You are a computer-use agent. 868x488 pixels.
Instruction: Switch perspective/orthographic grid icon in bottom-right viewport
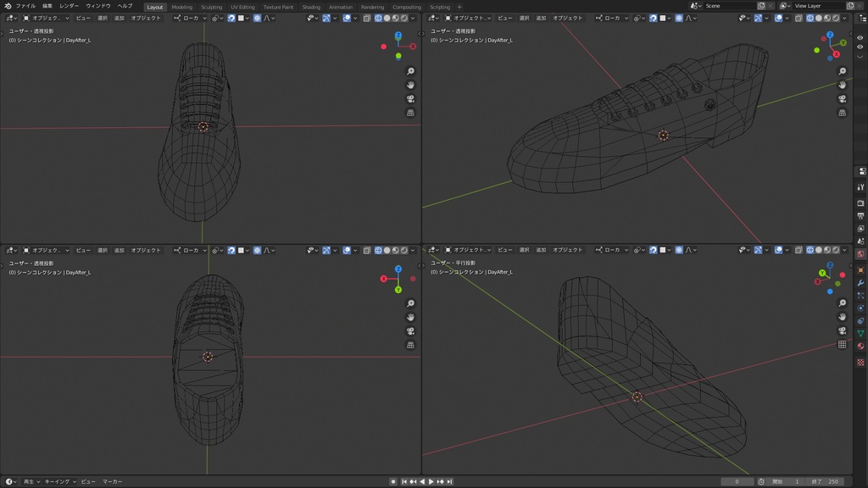tap(843, 345)
